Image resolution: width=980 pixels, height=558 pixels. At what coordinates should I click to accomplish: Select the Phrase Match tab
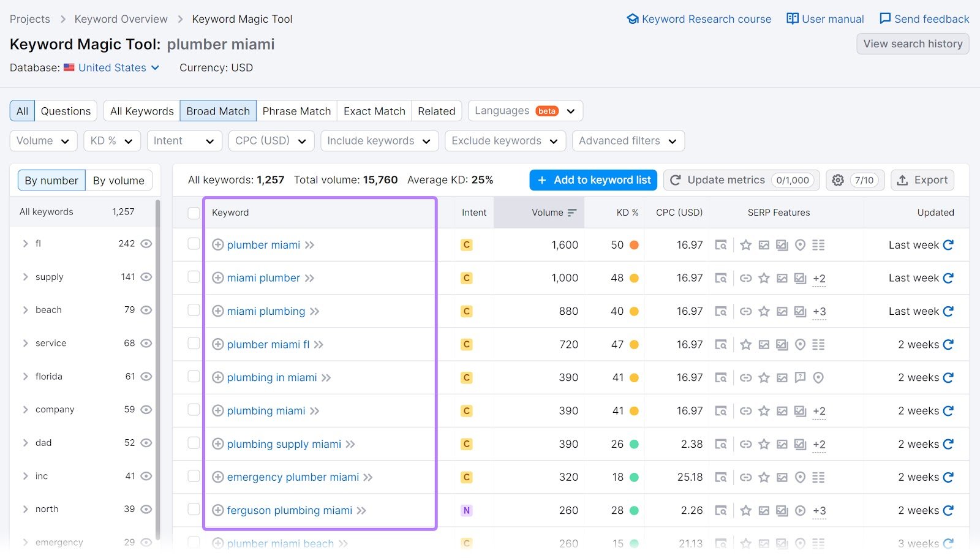pyautogui.click(x=296, y=111)
